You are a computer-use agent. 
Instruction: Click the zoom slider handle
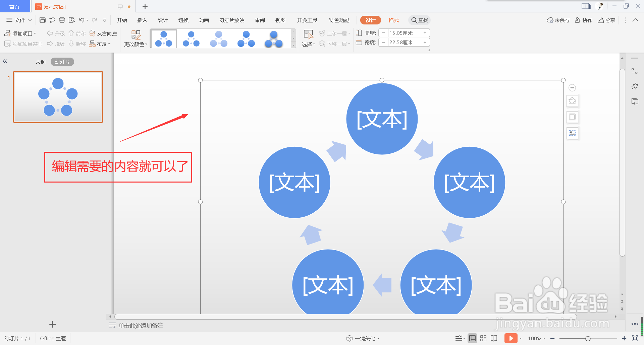[588, 338]
